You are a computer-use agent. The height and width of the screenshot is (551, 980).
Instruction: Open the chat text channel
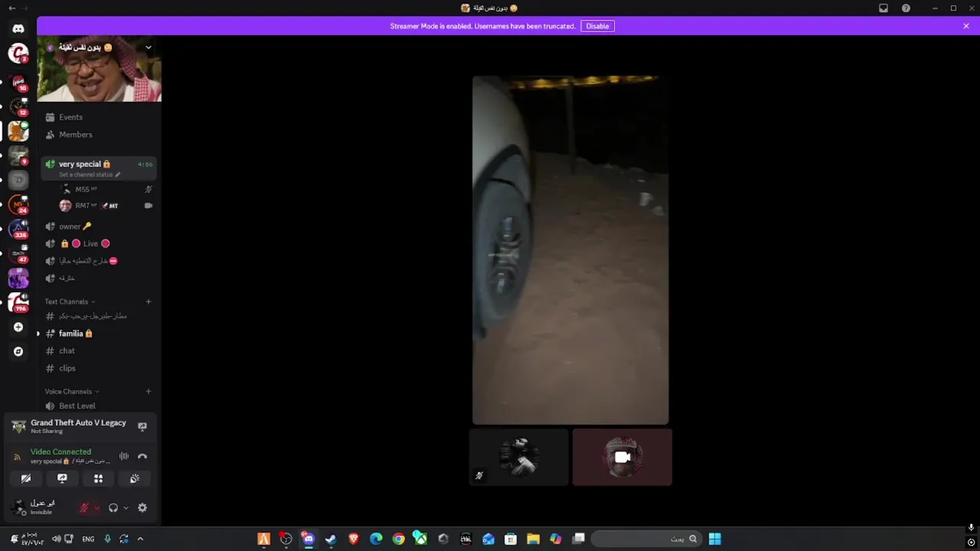[x=99, y=350]
